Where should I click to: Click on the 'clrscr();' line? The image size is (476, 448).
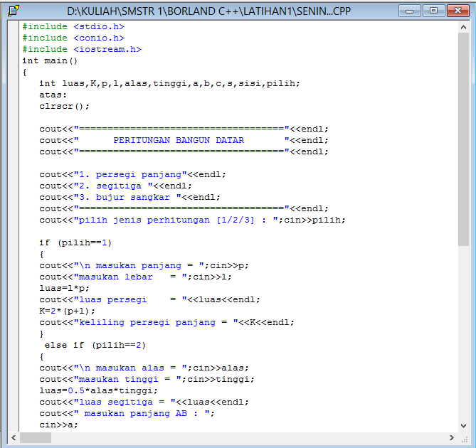[64, 106]
